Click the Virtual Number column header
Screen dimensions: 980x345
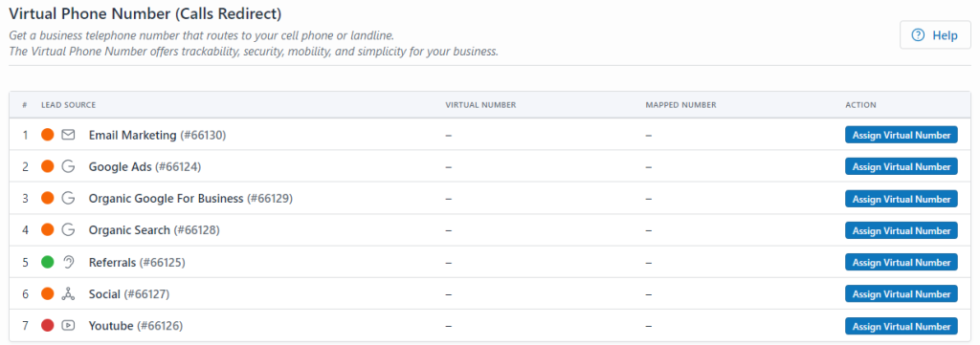coord(480,105)
